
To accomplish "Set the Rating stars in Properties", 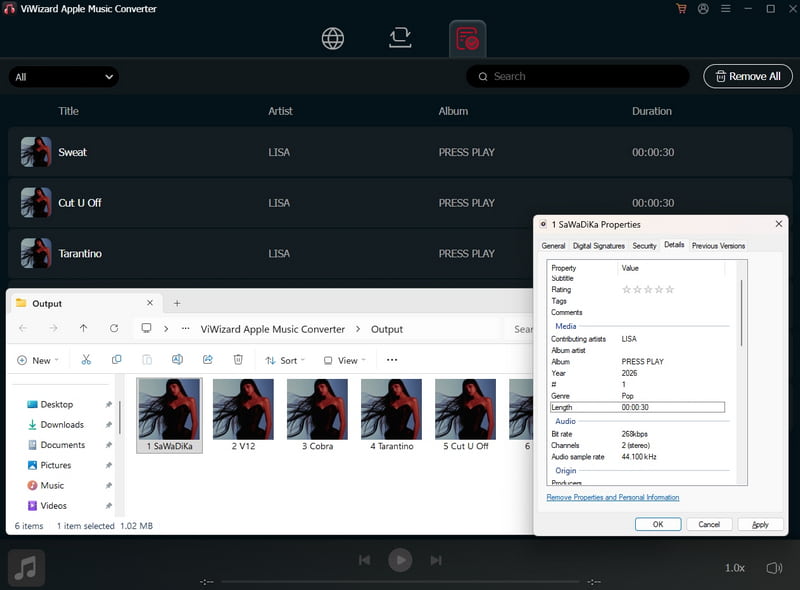I will pyautogui.click(x=648, y=289).
